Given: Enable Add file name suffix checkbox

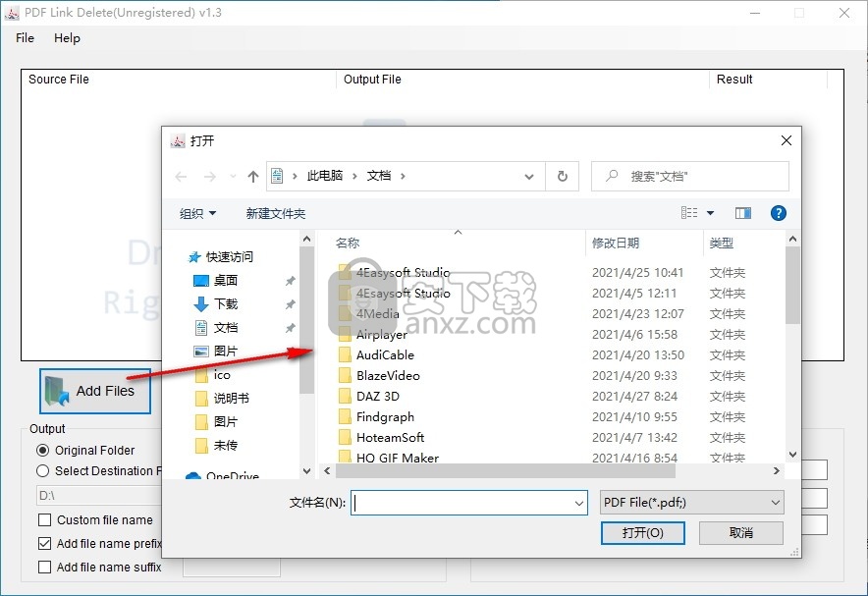Looking at the screenshot, I should [x=45, y=568].
